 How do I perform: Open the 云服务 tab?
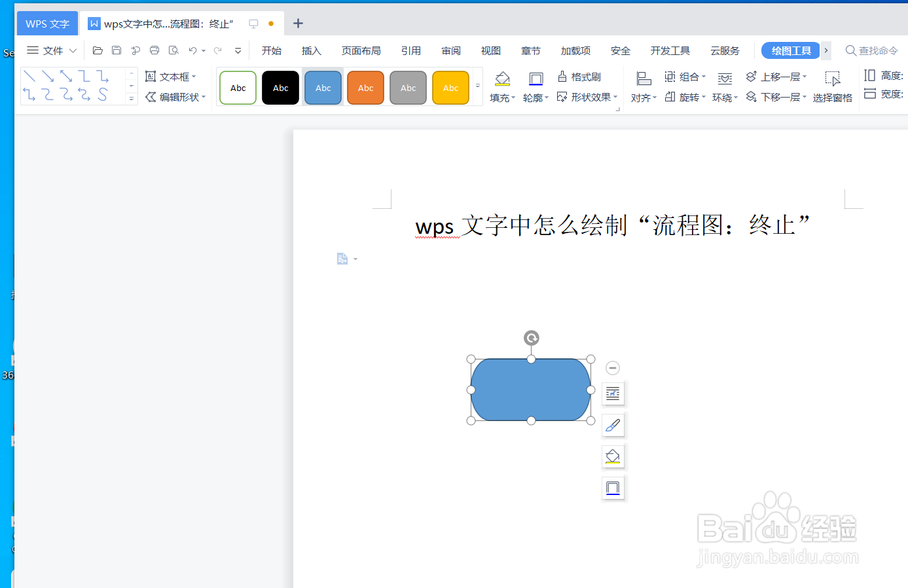(x=725, y=50)
